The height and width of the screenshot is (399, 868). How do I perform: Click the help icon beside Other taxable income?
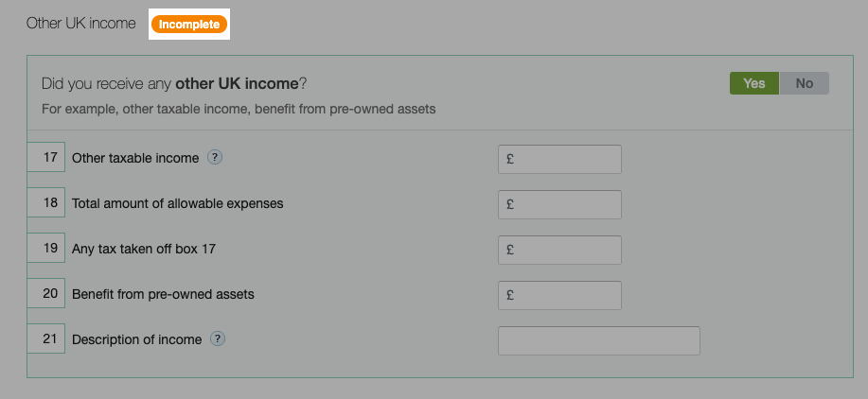pyautogui.click(x=215, y=158)
